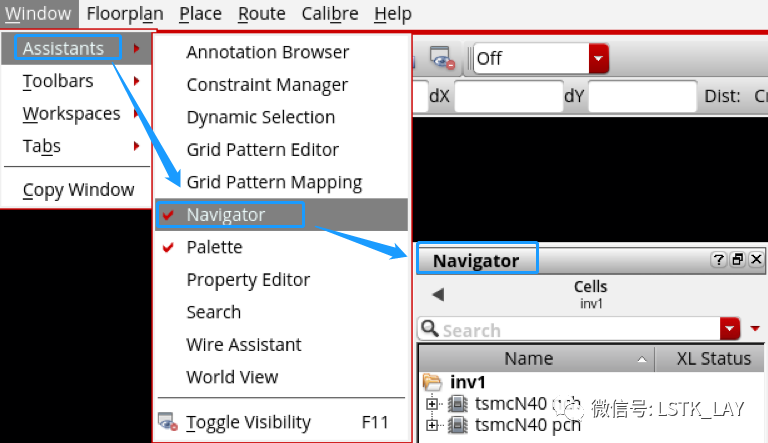The width and height of the screenshot is (768, 443).
Task: Open Search assistant from menu
Action: click(282, 312)
